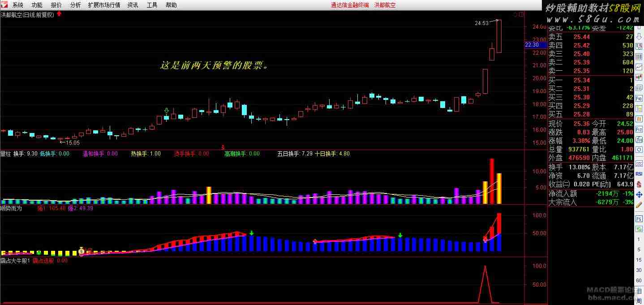Click the tallest red volume bar
Screen dimensions: 644x305
point(492,181)
